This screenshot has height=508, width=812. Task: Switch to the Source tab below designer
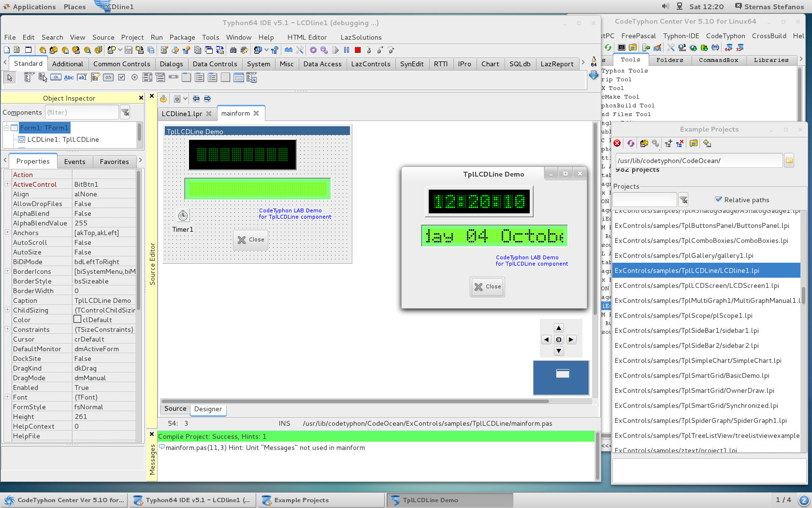click(175, 409)
